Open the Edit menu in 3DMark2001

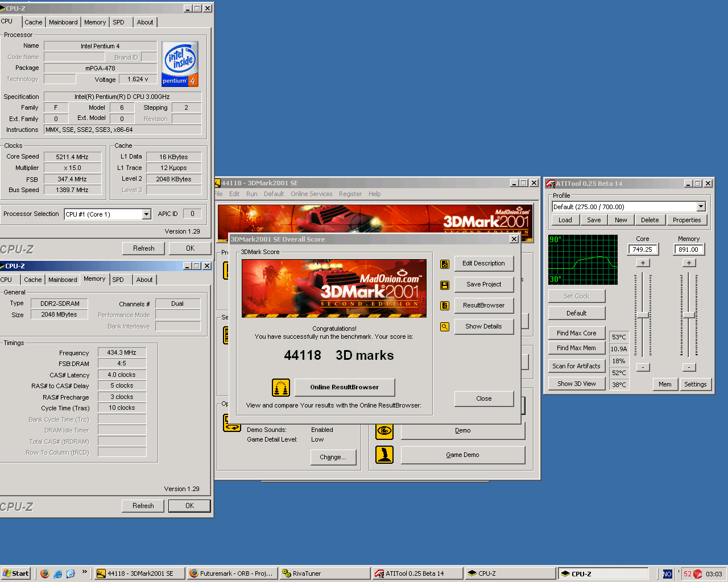pyautogui.click(x=234, y=194)
